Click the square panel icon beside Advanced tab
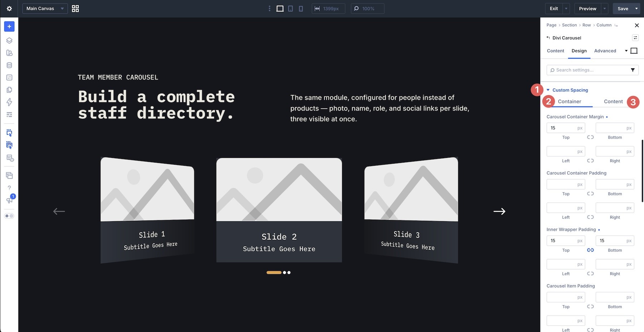The width and height of the screenshot is (644, 332). click(634, 51)
